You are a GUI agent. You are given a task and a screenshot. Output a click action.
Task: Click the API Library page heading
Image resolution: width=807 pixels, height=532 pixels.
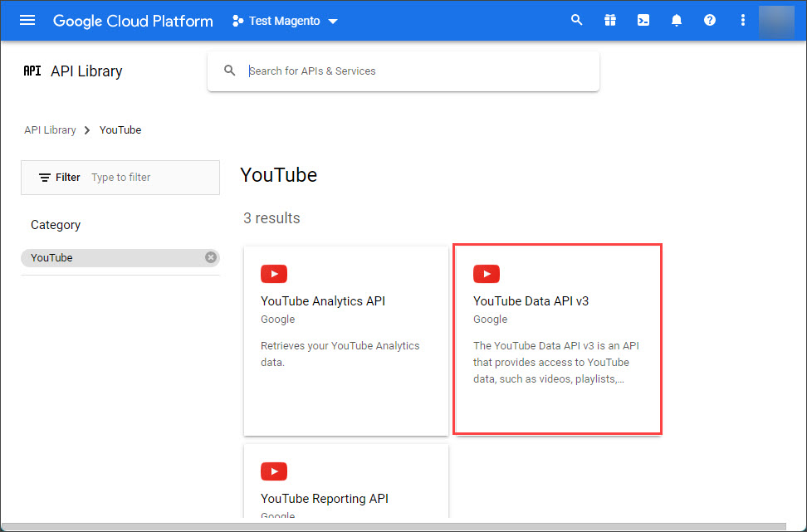(x=86, y=71)
